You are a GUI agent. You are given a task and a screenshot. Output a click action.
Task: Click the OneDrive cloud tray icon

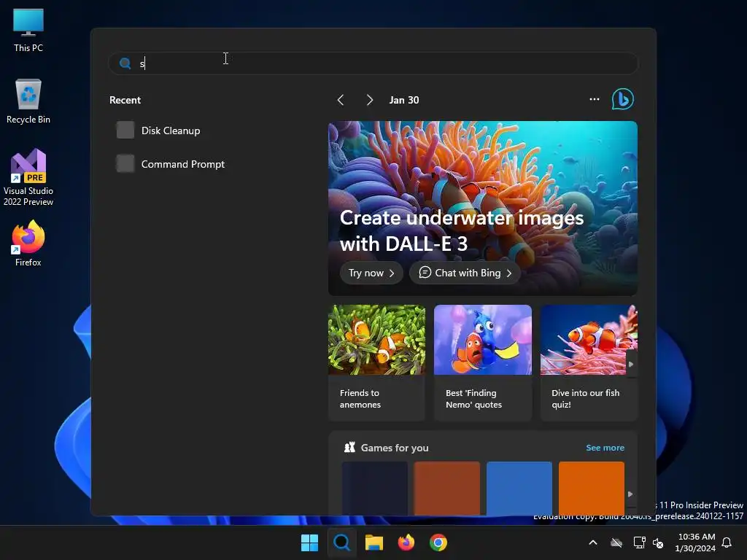coord(616,542)
